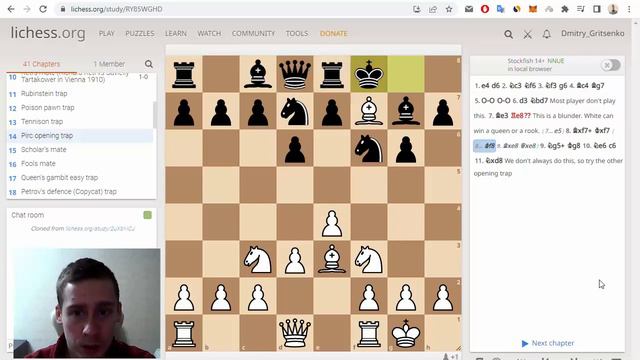Open the TOOLS menu
This screenshot has width=640, height=360.
[297, 33]
